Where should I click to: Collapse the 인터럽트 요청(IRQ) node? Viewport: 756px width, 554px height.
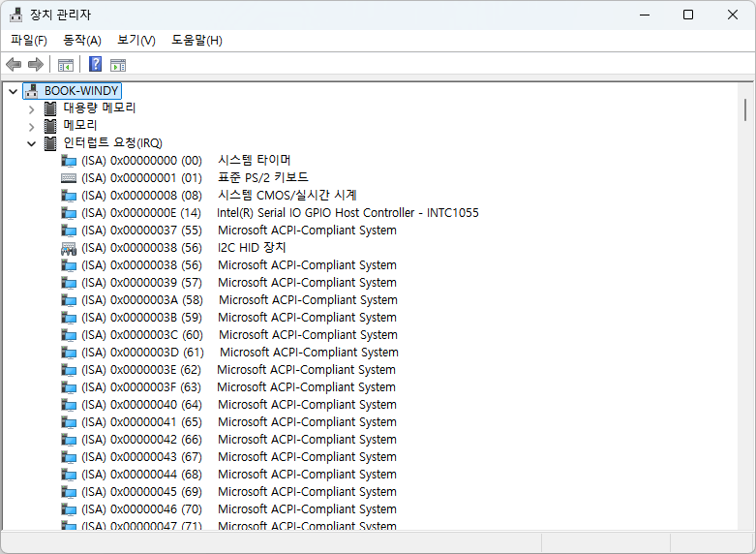[x=31, y=142]
